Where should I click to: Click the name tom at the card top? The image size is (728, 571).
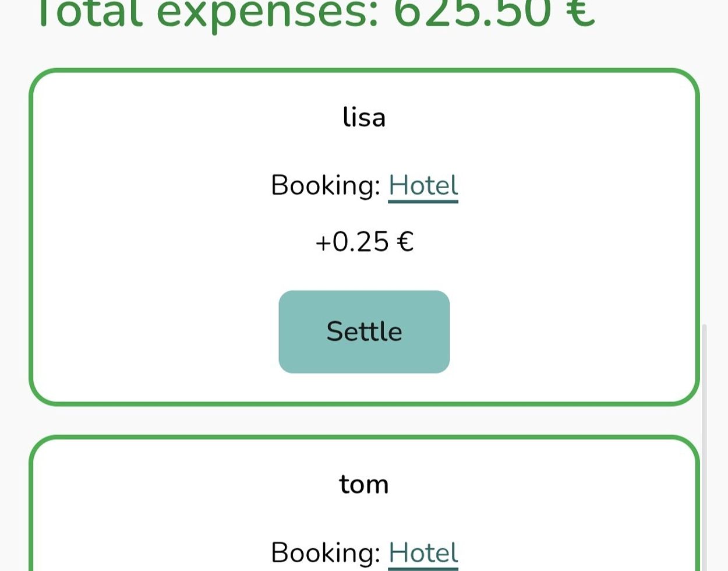click(364, 484)
